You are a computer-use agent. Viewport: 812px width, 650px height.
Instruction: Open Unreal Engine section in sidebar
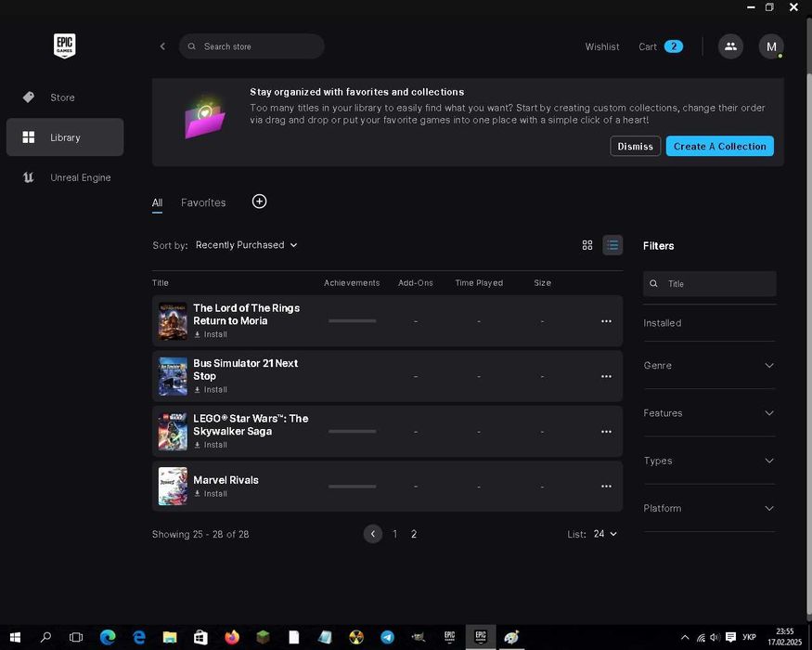point(65,177)
